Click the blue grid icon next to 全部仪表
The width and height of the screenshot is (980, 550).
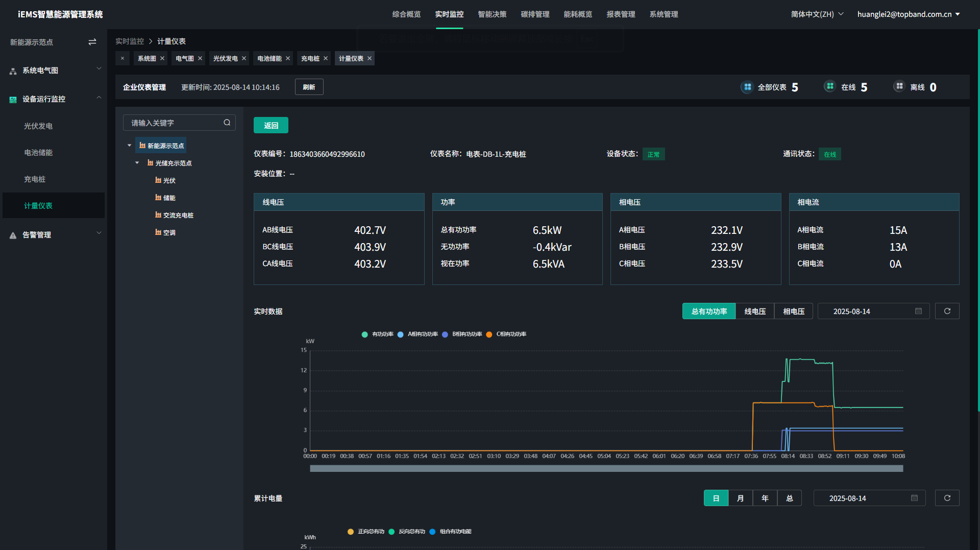pyautogui.click(x=747, y=87)
